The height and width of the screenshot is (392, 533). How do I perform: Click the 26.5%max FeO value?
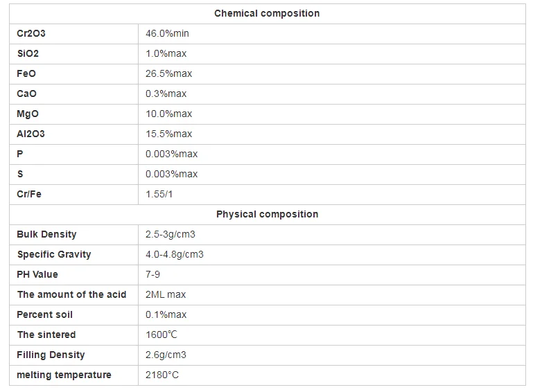click(x=168, y=73)
